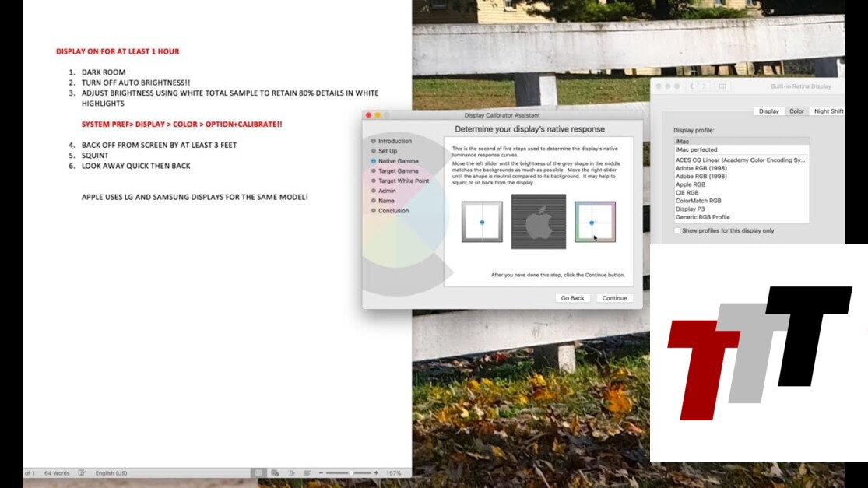Select the Color tab
This screenshot has width=868, height=488.
[x=796, y=111]
